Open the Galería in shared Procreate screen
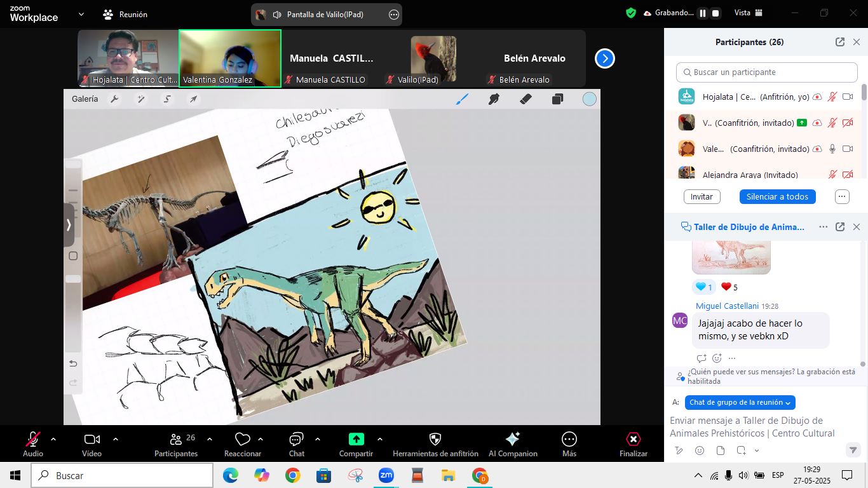868x488 pixels. pyautogui.click(x=85, y=99)
